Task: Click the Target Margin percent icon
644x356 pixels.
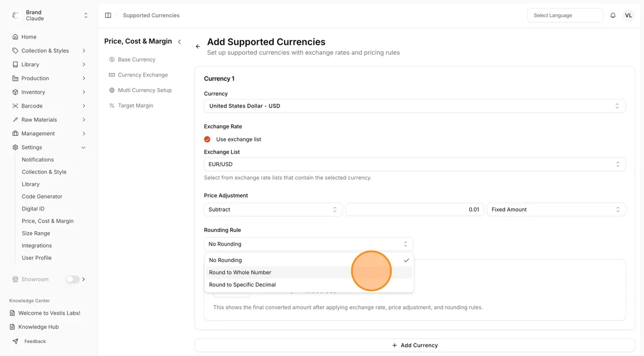Action: pos(112,105)
